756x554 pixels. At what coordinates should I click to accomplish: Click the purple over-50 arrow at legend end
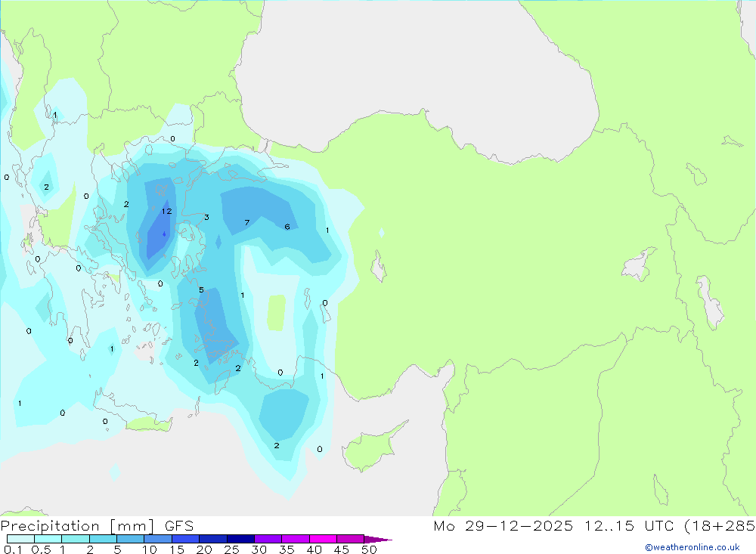tap(378, 540)
